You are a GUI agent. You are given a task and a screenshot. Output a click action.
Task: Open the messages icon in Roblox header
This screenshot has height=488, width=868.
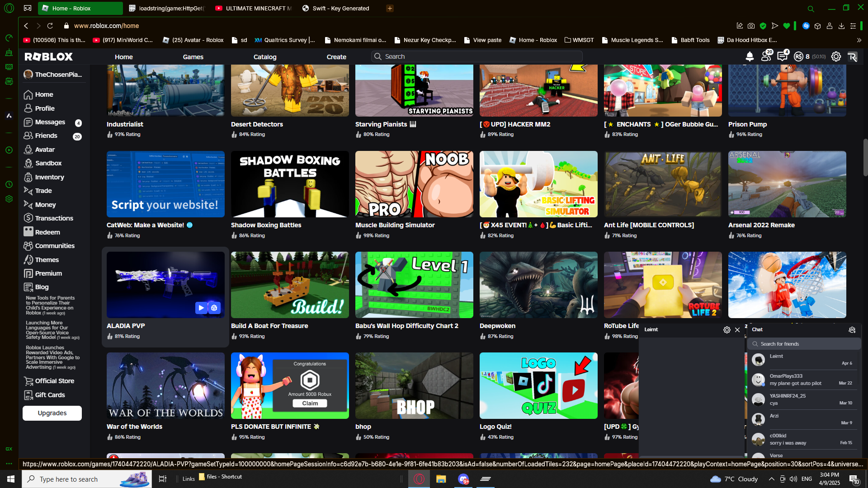(x=783, y=56)
